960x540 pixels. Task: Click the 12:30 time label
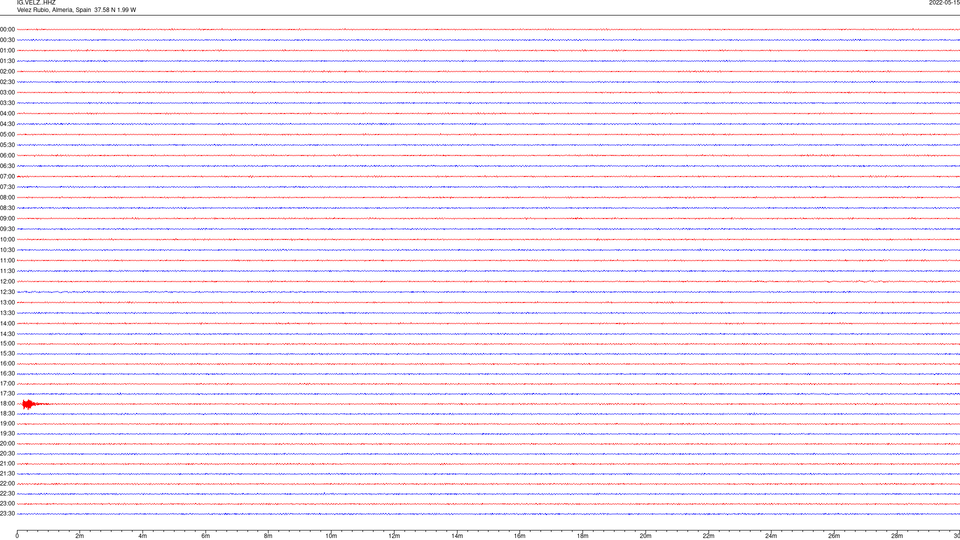click(x=7, y=292)
